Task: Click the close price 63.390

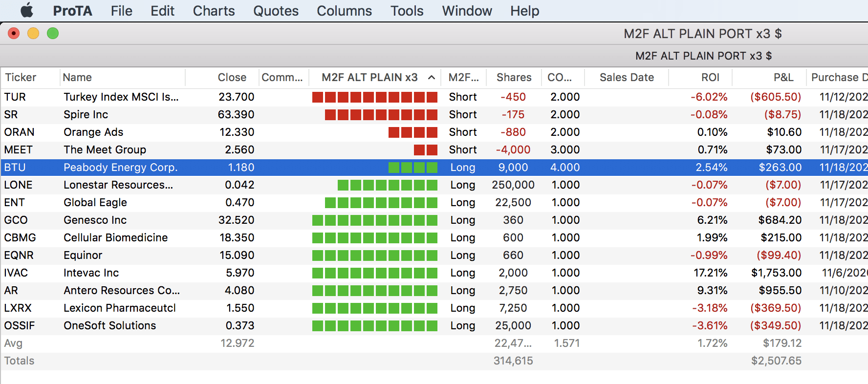Action: (236, 114)
